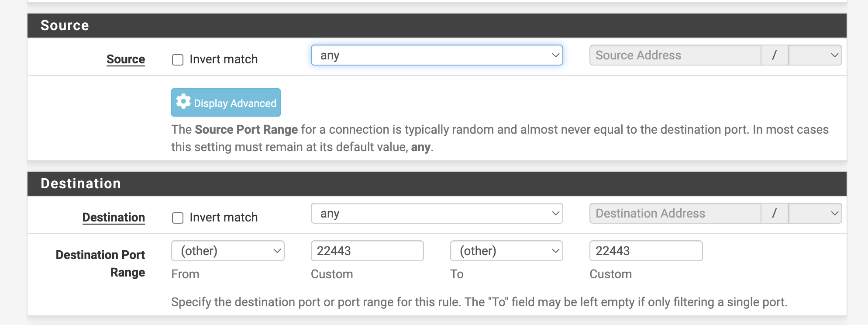868x325 pixels.
Task: Click the Destination row's Invert match label
Action: [224, 218]
